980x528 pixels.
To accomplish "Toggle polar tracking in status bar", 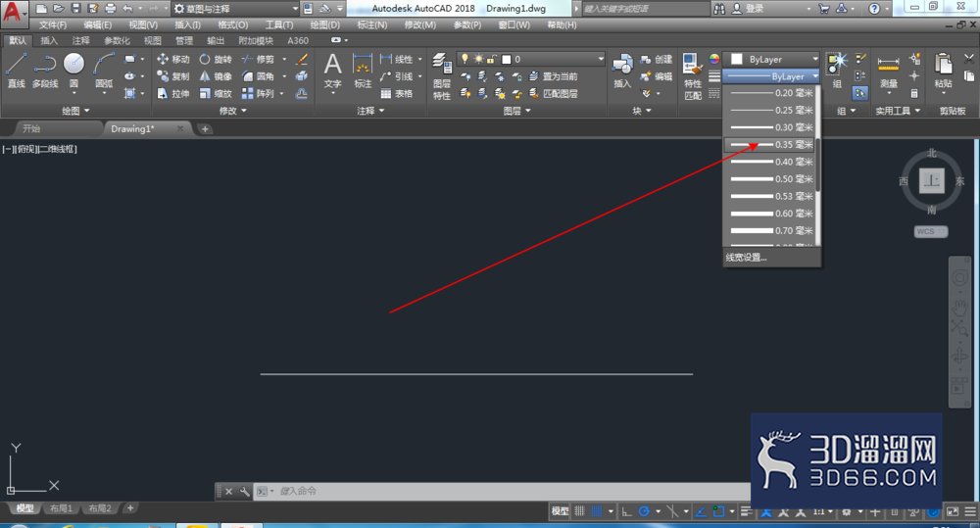I will pos(644,511).
